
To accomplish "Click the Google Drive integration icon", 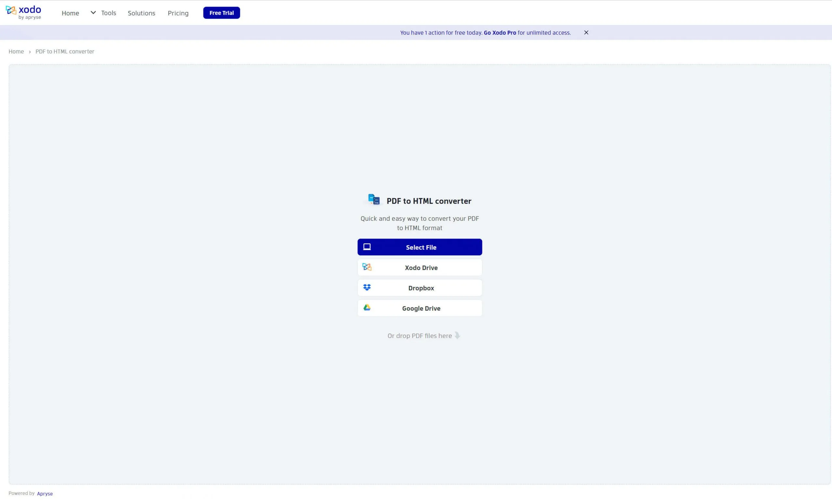I will (x=367, y=308).
